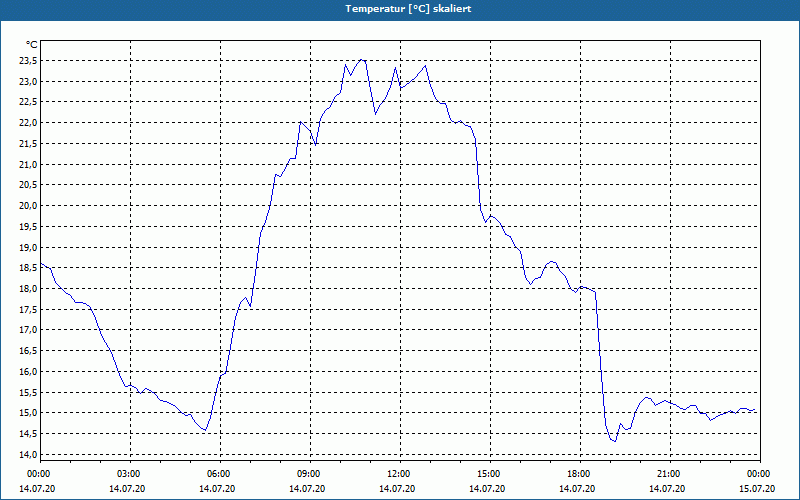Image resolution: width=800 pixels, height=500 pixels.
Task: Select the 14,0 y-axis value
Action: (x=28, y=455)
